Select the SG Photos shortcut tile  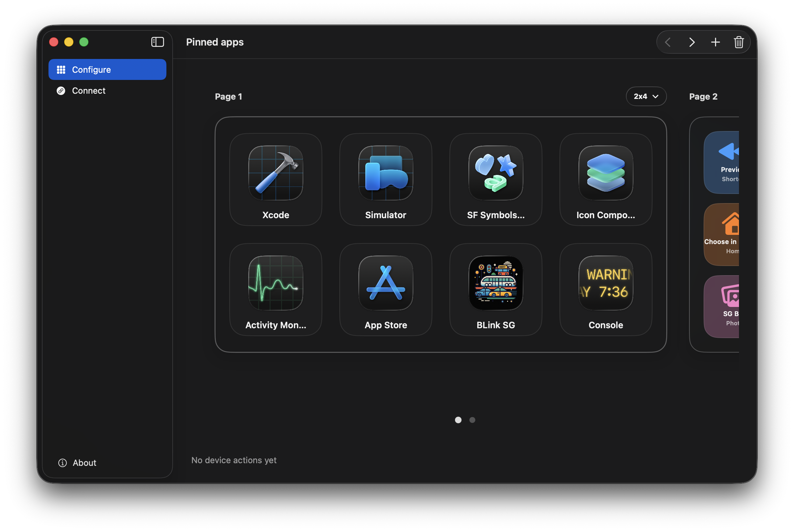pyautogui.click(x=721, y=306)
